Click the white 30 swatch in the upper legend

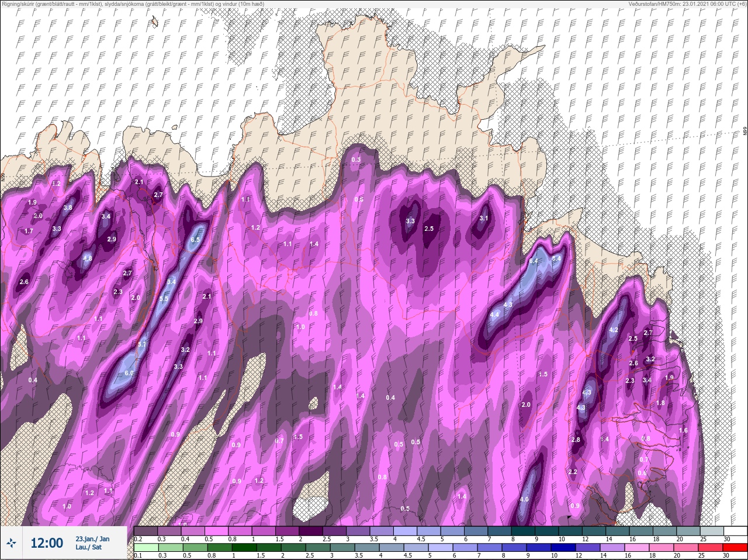(735, 531)
